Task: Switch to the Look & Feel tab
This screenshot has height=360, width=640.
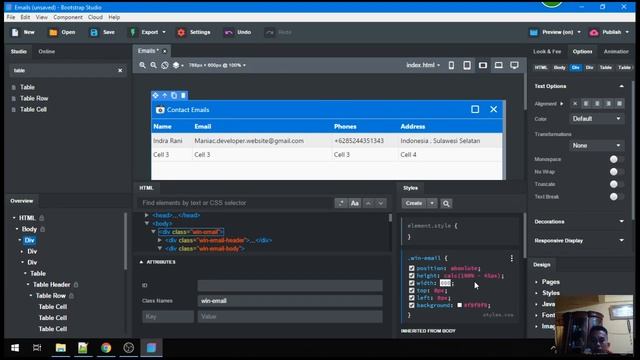Action: click(547, 51)
